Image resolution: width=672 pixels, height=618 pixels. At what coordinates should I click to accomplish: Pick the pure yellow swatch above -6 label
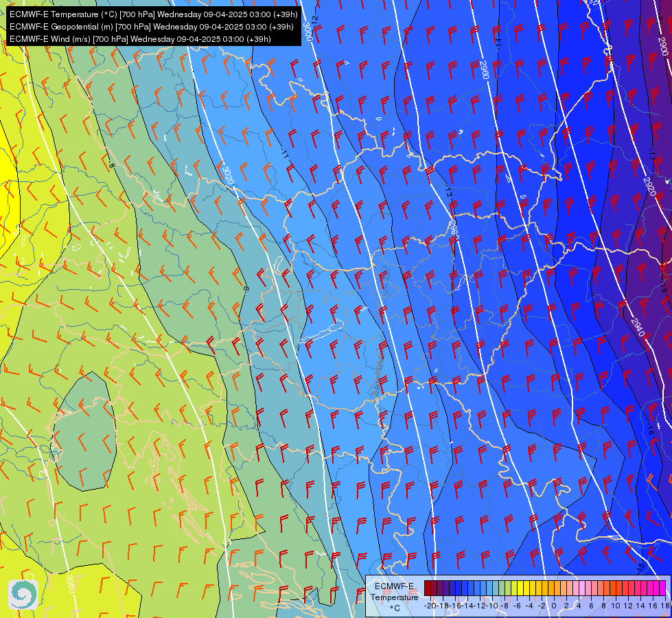pyautogui.click(x=520, y=588)
